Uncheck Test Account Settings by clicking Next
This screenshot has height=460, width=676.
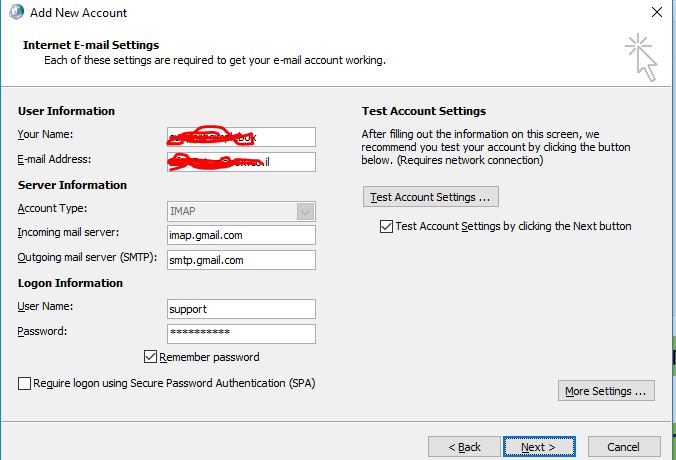(x=387, y=227)
